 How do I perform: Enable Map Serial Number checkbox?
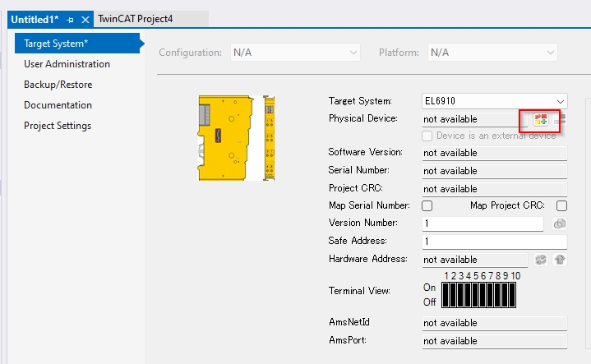click(x=427, y=205)
